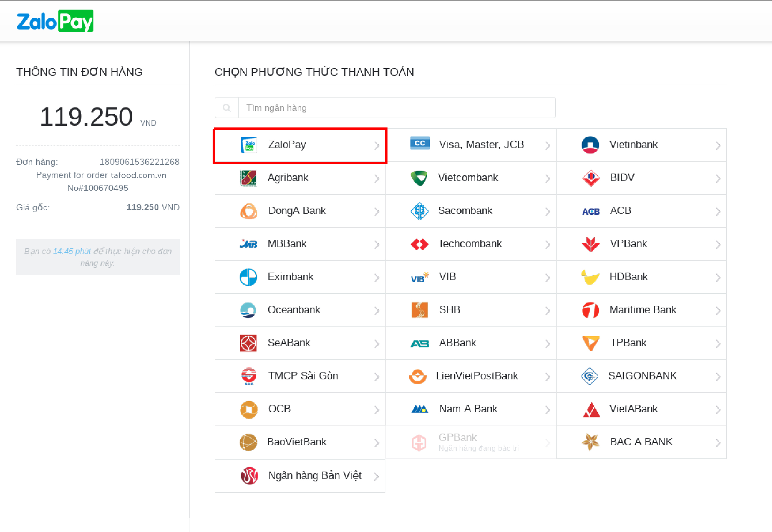Click the Ngân hàng Bản Việt logo
772x532 pixels.
point(249,476)
